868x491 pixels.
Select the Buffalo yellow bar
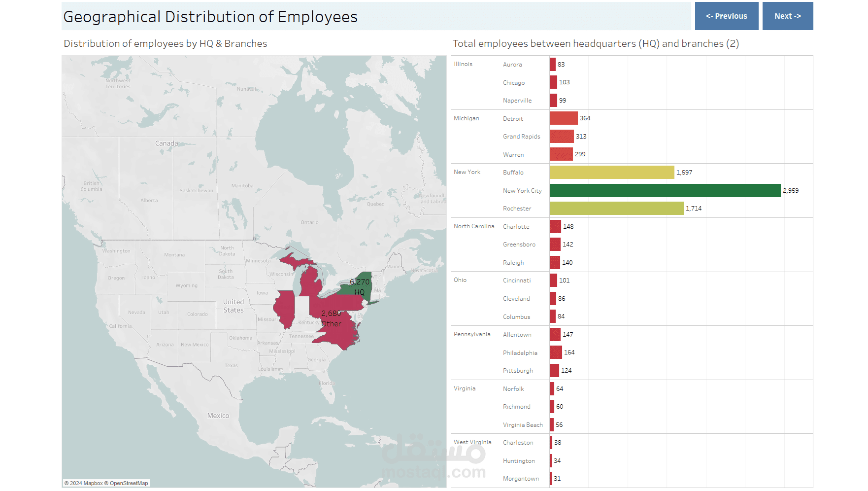pos(612,172)
